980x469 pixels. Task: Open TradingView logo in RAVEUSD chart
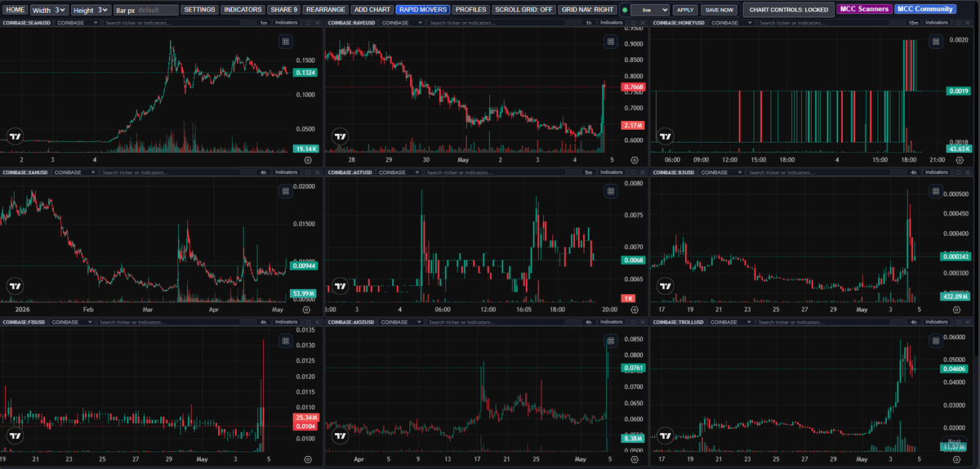click(341, 136)
